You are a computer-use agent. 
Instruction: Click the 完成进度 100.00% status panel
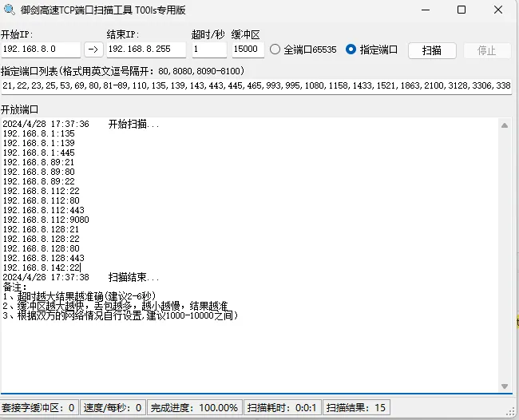(x=195, y=408)
